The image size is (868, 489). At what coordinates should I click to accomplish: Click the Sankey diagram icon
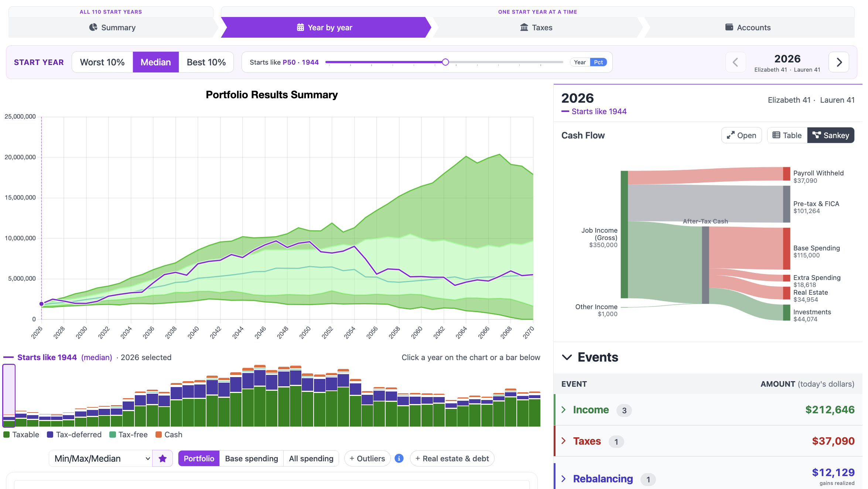pyautogui.click(x=816, y=135)
